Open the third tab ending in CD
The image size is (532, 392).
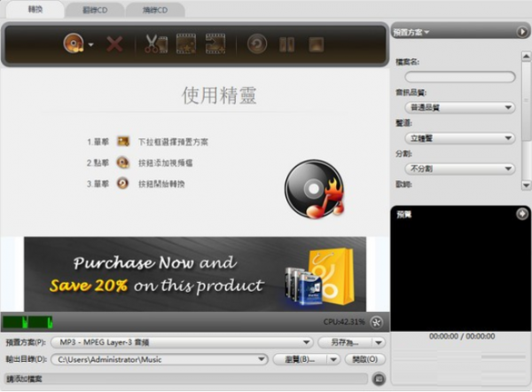click(x=155, y=10)
